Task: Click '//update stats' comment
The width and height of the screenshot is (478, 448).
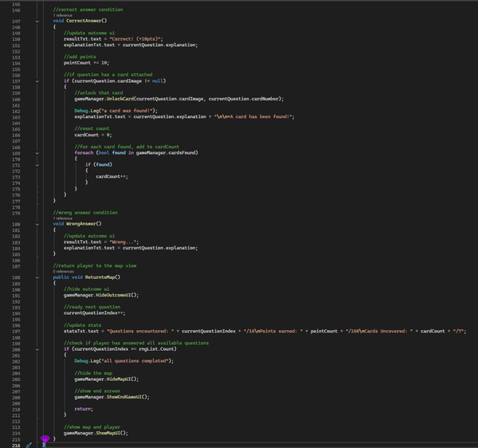Action: coord(82,325)
